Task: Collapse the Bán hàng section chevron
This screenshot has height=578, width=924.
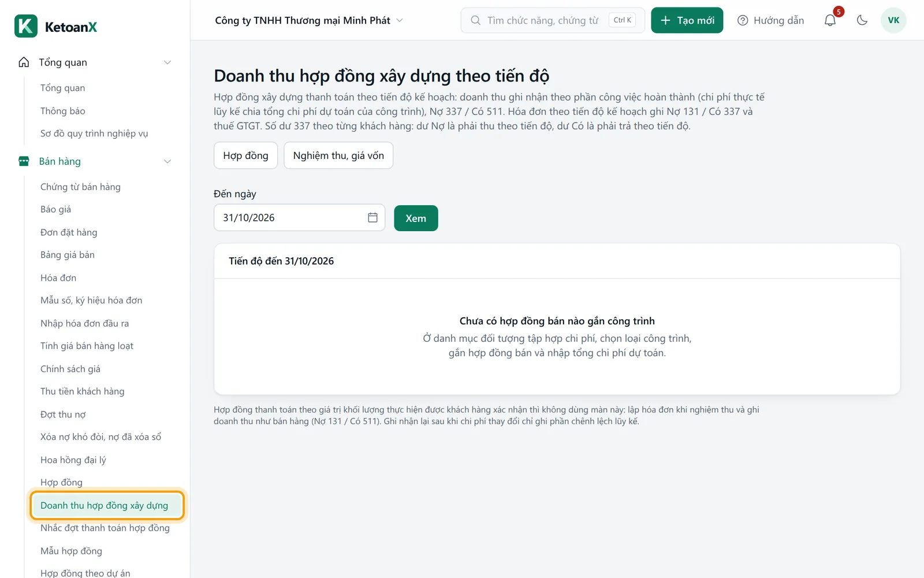Action: 167,161
